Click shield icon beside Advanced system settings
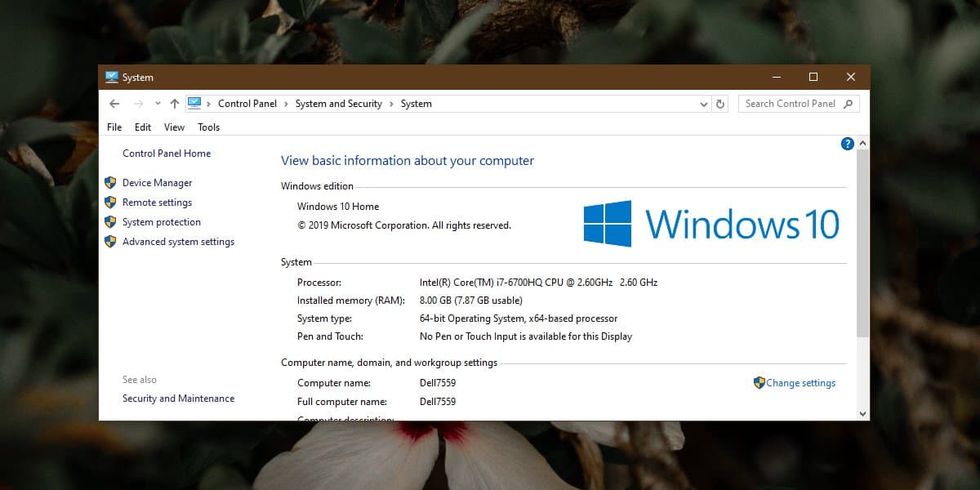The width and height of the screenshot is (980, 490). click(x=110, y=242)
